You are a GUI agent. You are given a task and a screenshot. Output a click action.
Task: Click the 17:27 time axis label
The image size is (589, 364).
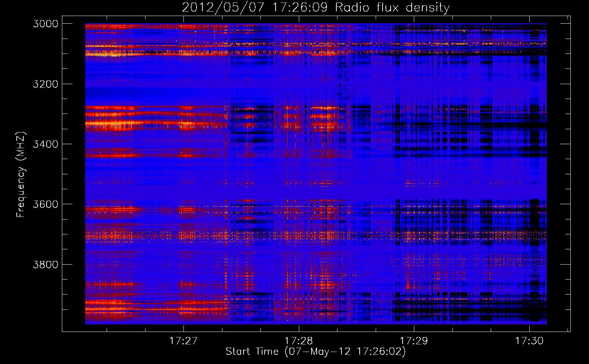(x=183, y=341)
